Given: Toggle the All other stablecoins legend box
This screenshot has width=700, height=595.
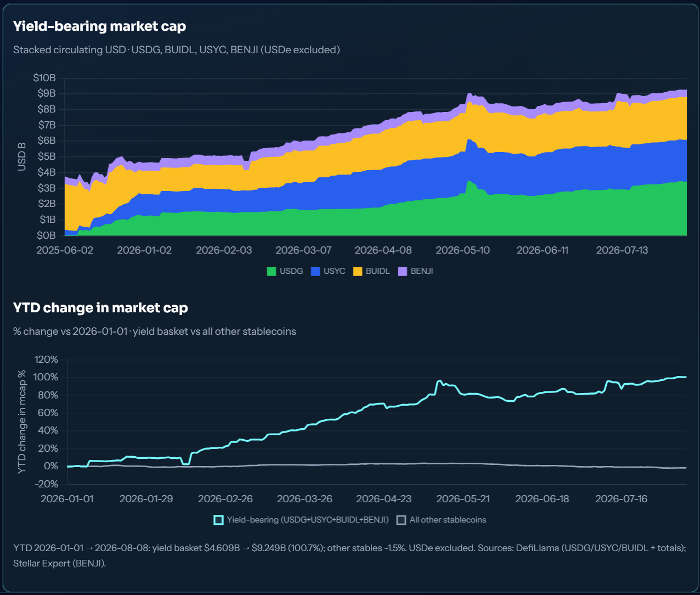Looking at the screenshot, I should coord(401,520).
